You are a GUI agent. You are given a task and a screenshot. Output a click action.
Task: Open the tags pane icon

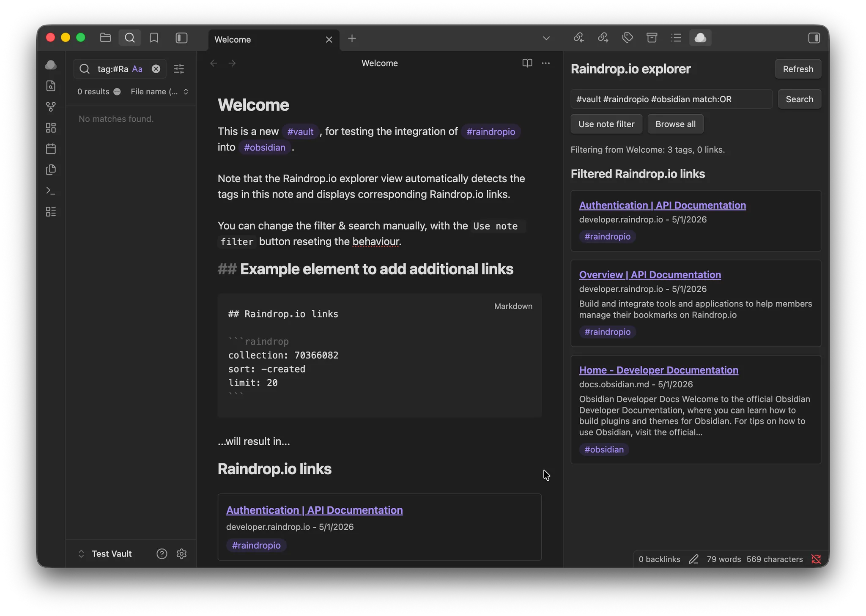click(628, 38)
